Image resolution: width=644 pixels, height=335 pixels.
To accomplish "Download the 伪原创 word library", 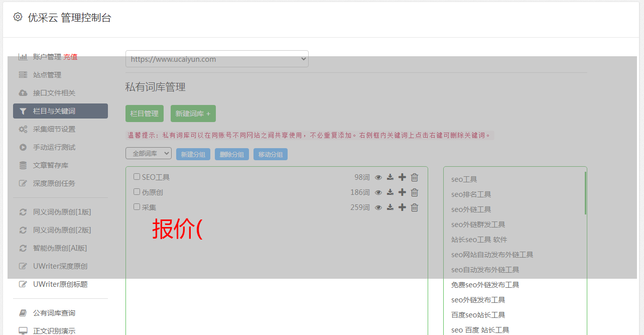I will [390, 192].
